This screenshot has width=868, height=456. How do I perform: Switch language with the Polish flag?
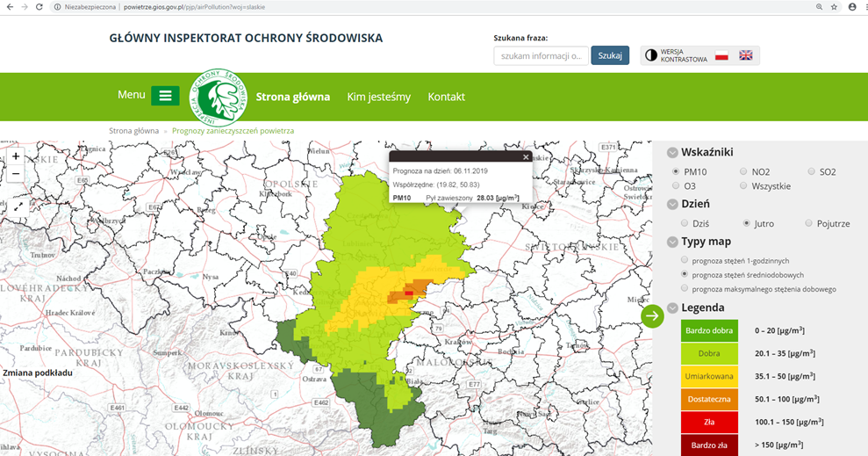[721, 55]
